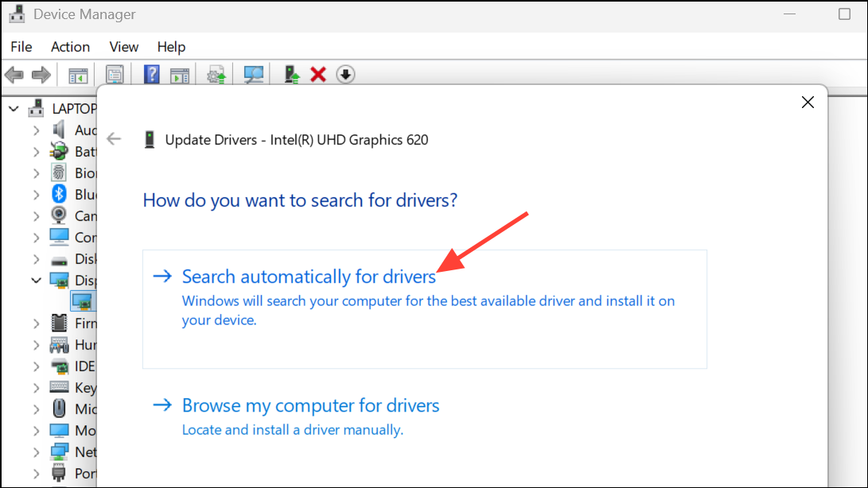Screen dimensions: 868x488
Task: Expand the Disk drives chevron
Action: click(x=36, y=259)
